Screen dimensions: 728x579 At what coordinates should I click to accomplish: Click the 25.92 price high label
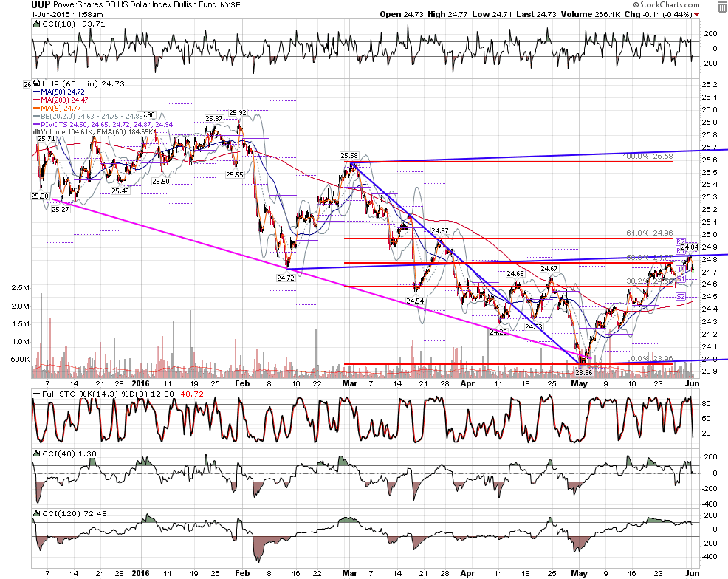pyautogui.click(x=238, y=113)
